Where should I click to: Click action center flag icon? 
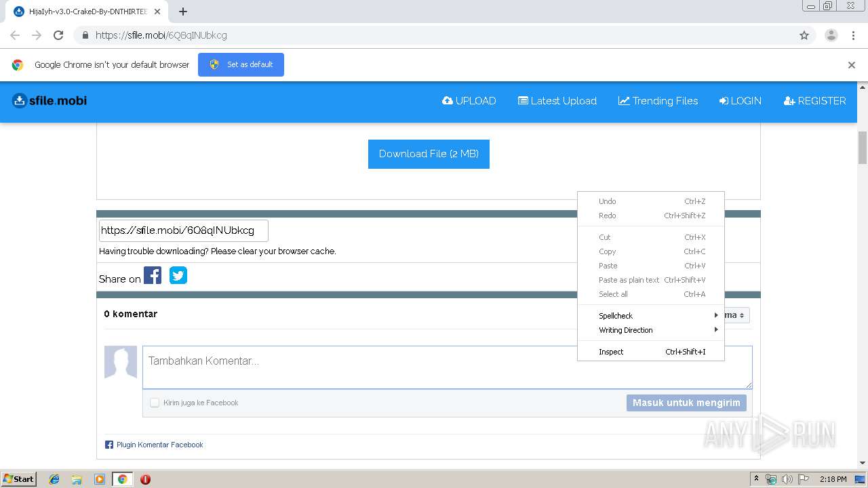[x=804, y=479]
